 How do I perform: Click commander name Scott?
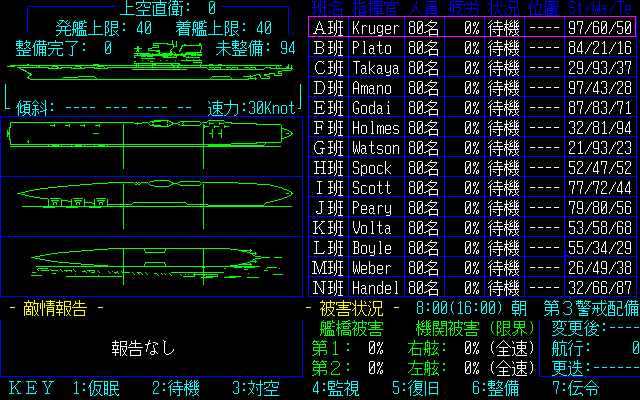tap(372, 188)
